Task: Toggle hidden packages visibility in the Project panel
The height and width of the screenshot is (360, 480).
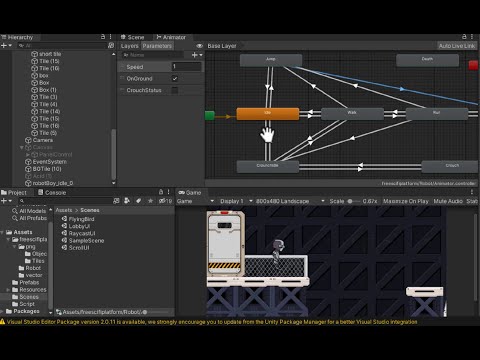Action: point(165,201)
